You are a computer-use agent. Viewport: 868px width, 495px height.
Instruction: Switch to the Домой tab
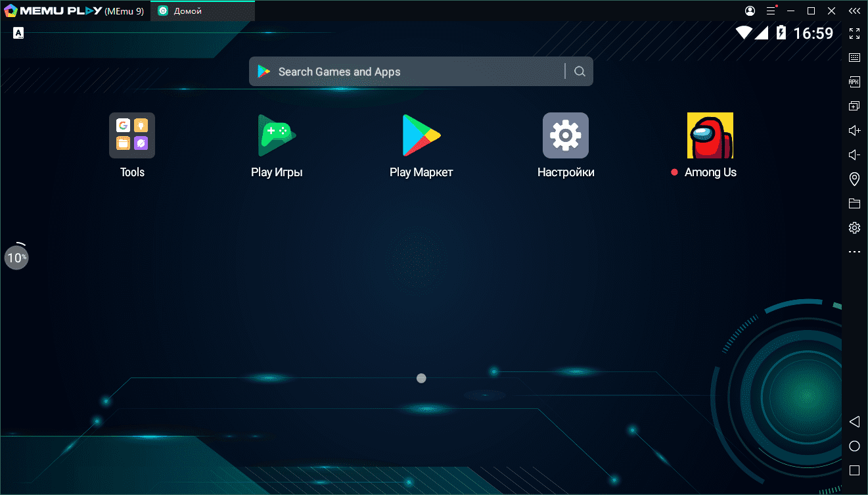pyautogui.click(x=202, y=11)
